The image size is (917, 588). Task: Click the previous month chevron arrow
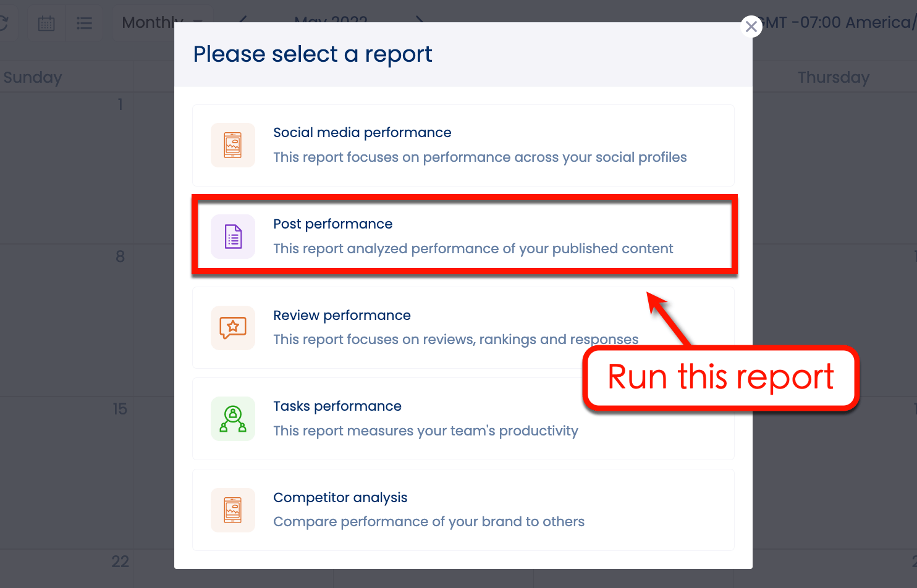click(x=241, y=20)
